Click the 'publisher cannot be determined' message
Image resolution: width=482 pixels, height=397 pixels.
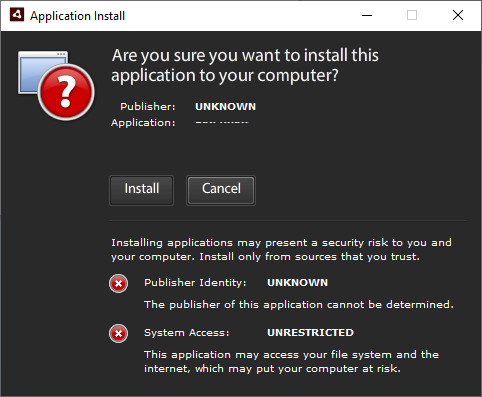[299, 304]
